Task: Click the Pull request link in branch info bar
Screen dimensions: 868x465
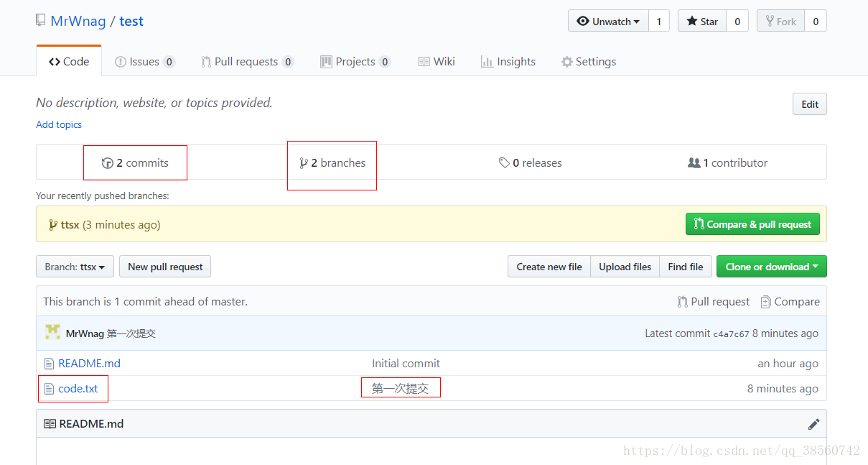Action: tap(714, 302)
